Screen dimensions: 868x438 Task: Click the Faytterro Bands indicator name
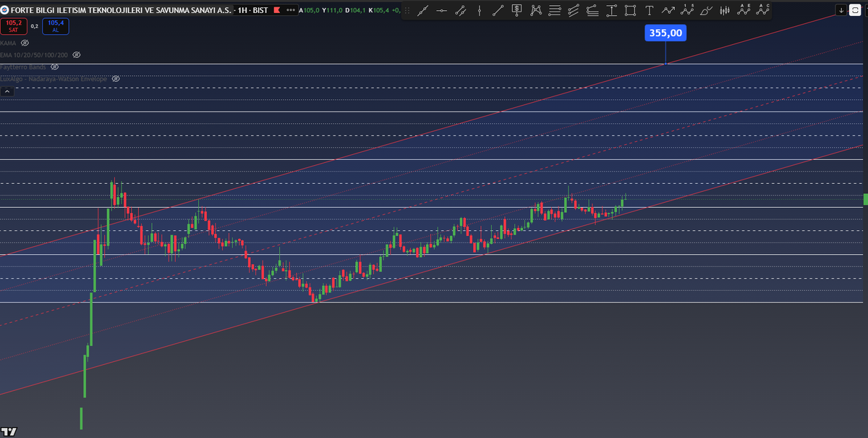(24, 67)
